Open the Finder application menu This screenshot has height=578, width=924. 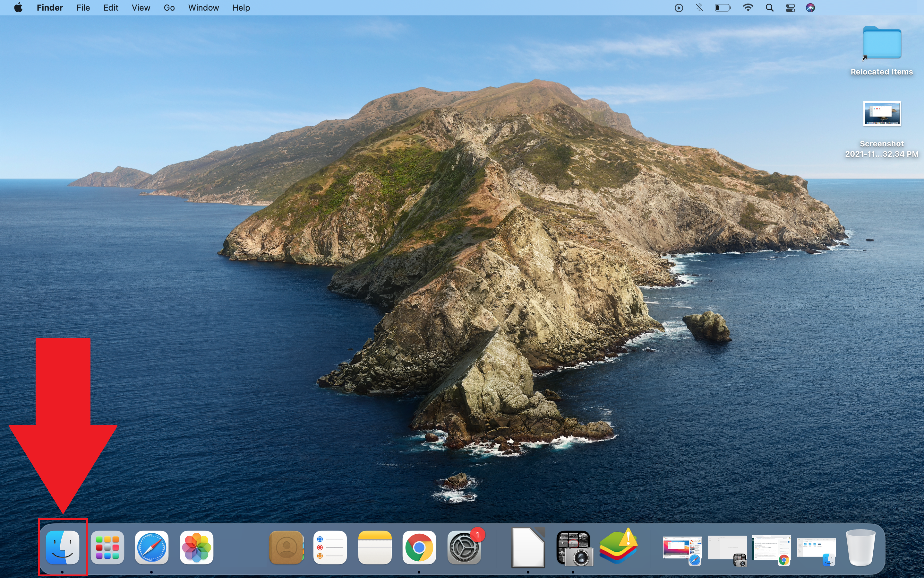(50, 8)
